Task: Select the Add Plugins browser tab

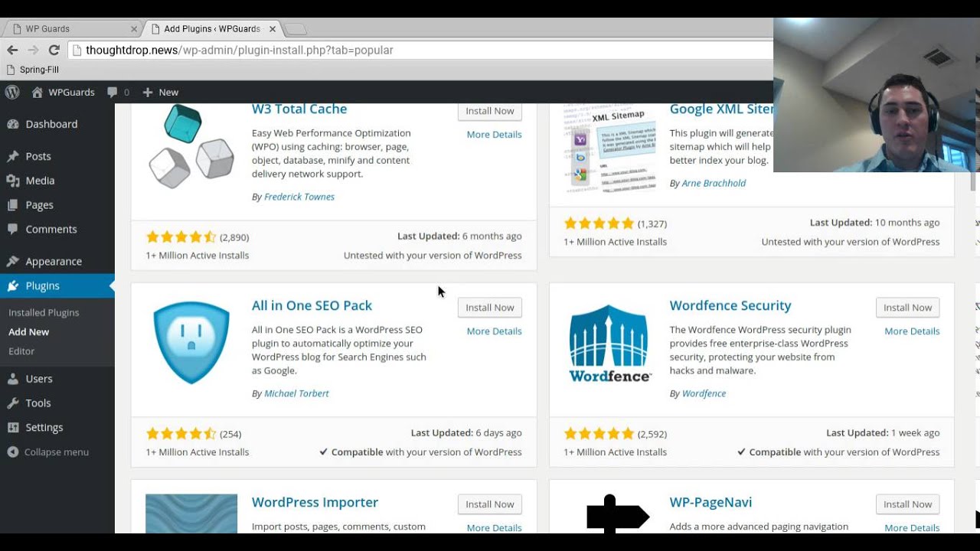Action: point(211,28)
